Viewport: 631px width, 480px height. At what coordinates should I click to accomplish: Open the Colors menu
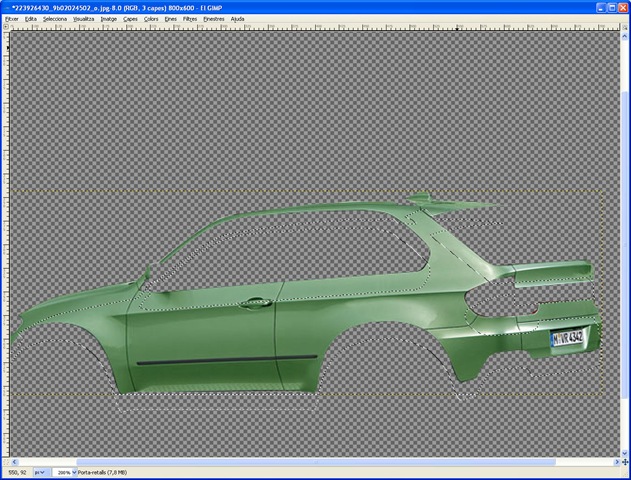click(x=151, y=19)
